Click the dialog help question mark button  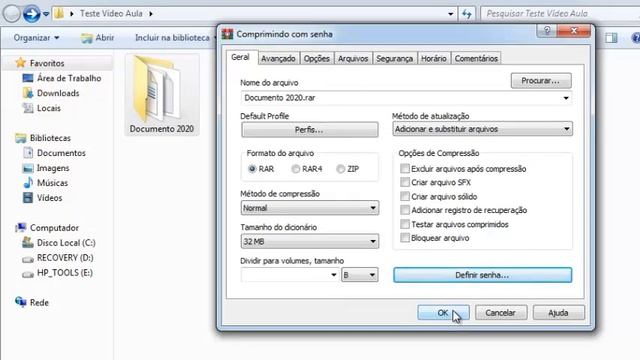tap(547, 31)
